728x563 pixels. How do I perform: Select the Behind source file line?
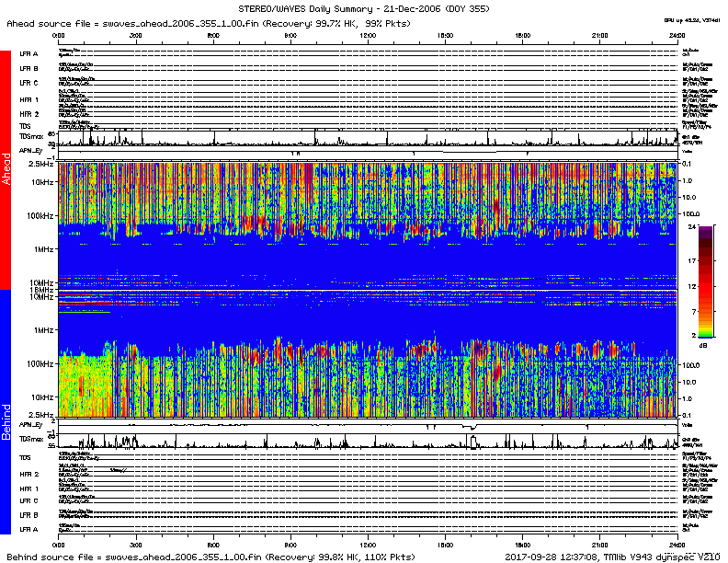click(x=210, y=557)
